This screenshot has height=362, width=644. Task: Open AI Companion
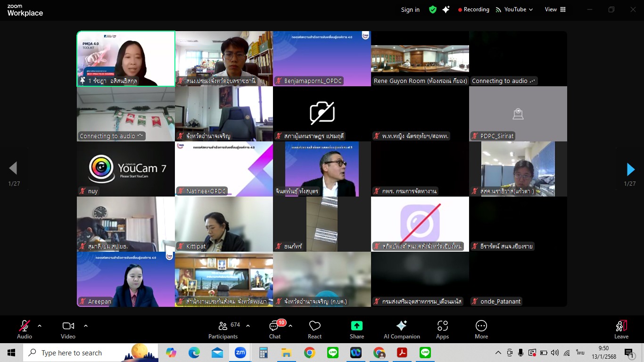tap(402, 329)
